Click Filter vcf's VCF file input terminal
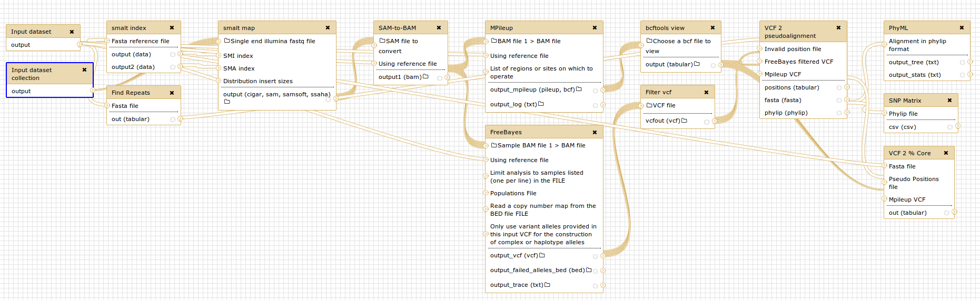980x300 pixels. click(x=641, y=105)
